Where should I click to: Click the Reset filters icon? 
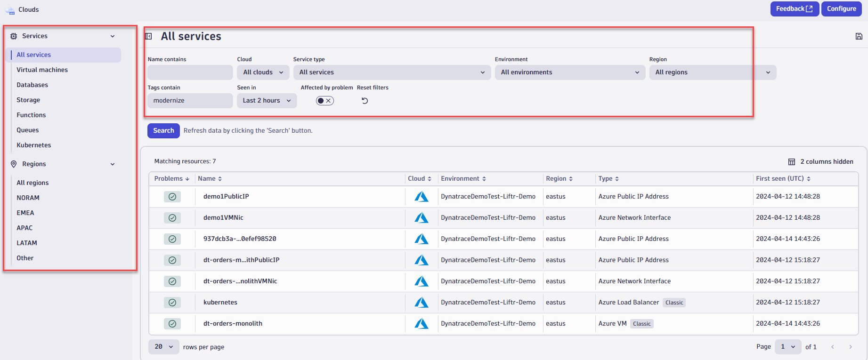(x=365, y=101)
